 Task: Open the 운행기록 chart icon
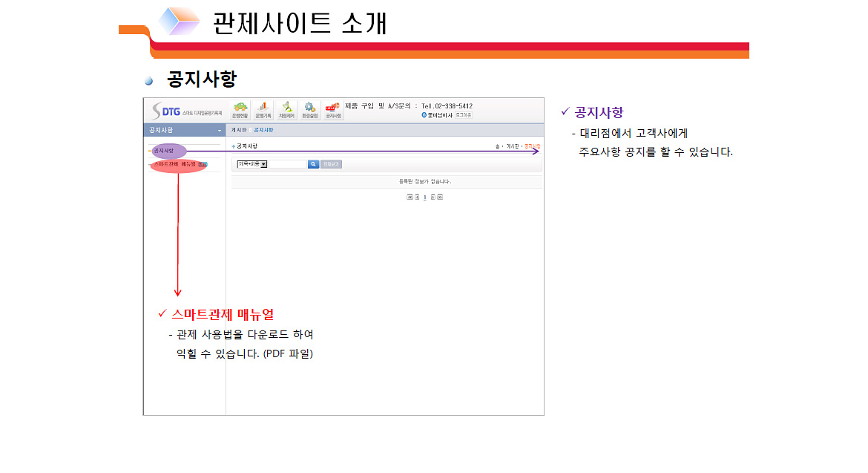pyautogui.click(x=263, y=111)
